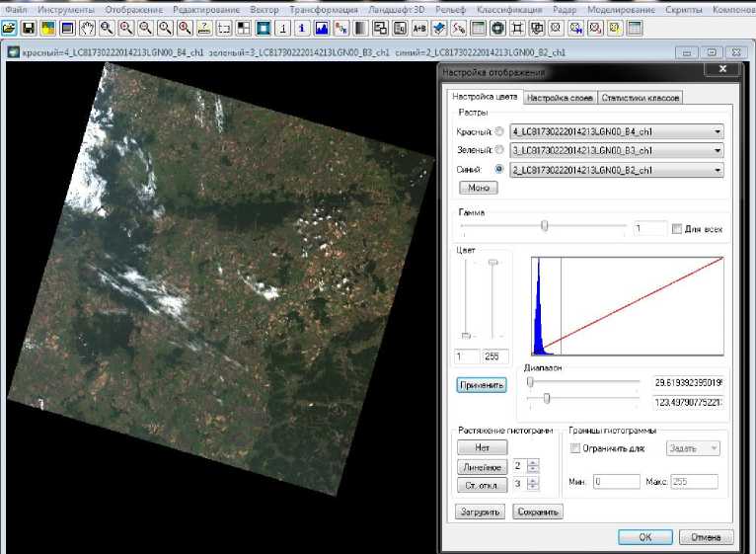Click the blue histogram icon in toolbar
Viewport: 756px width, 554px height.
click(x=321, y=28)
